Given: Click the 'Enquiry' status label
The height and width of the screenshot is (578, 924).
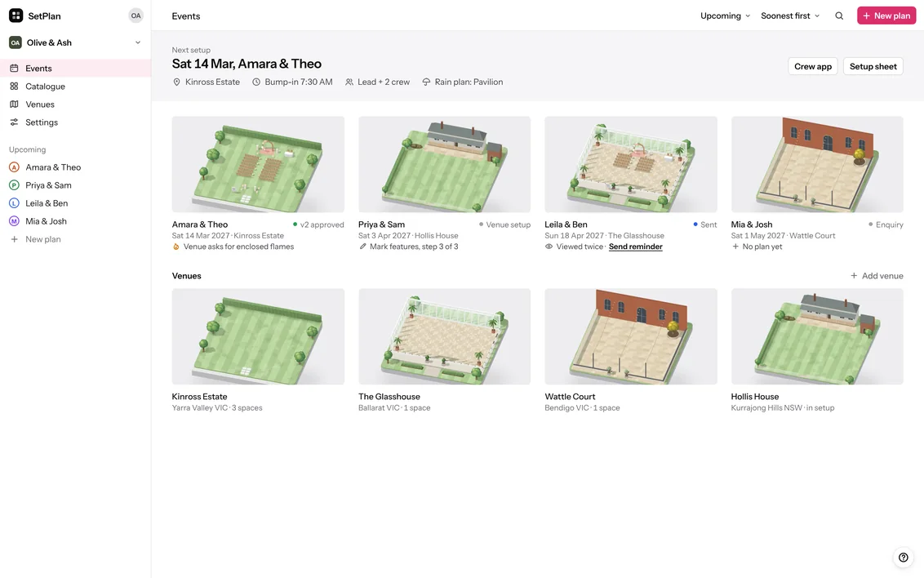Looking at the screenshot, I should tap(889, 225).
